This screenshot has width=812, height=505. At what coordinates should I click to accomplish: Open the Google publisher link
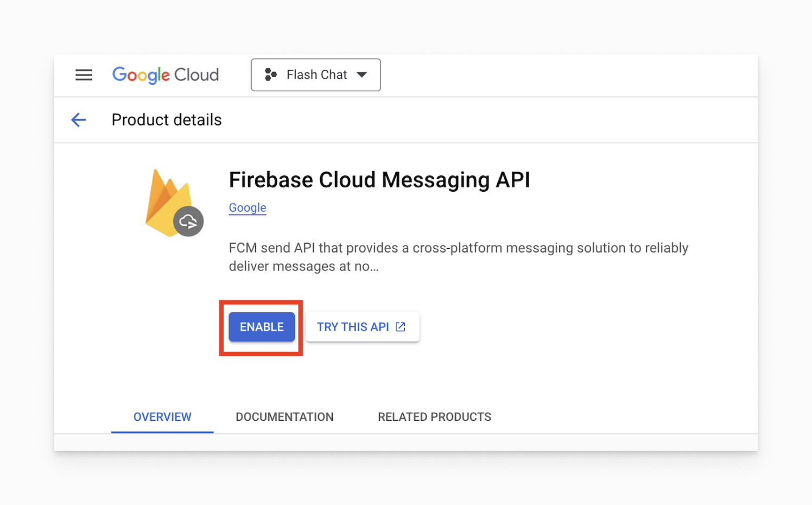(x=248, y=207)
